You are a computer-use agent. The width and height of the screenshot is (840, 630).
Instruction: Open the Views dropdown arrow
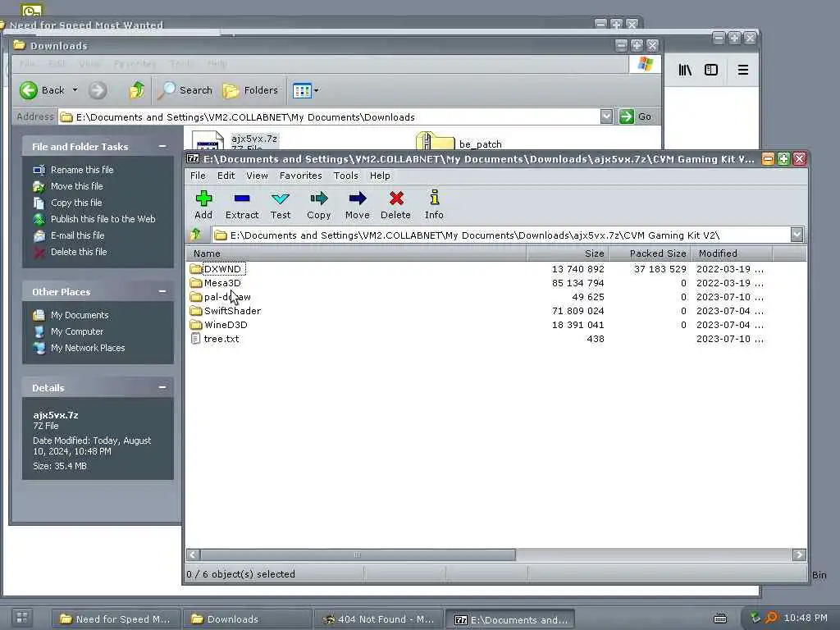pyautogui.click(x=316, y=90)
